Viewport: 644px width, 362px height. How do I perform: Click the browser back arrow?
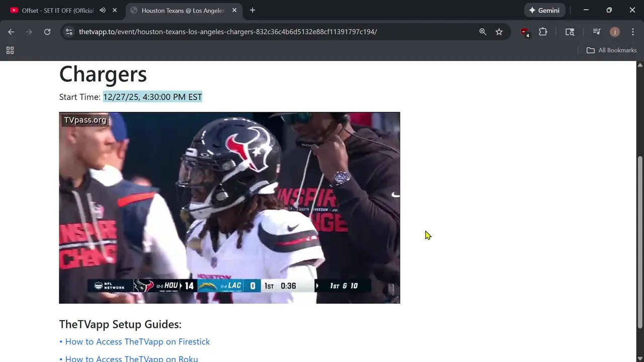[x=11, y=32]
